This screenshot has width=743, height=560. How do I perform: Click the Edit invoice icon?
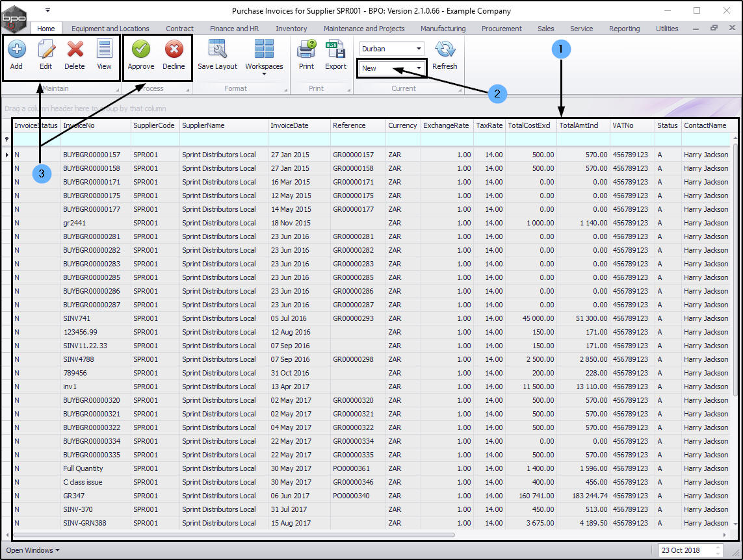[x=46, y=55]
